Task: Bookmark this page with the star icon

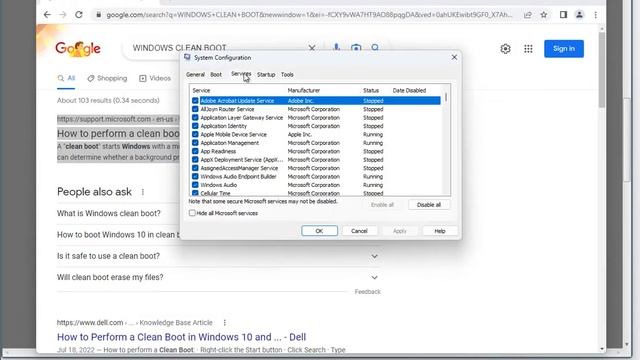Action: click(544, 15)
